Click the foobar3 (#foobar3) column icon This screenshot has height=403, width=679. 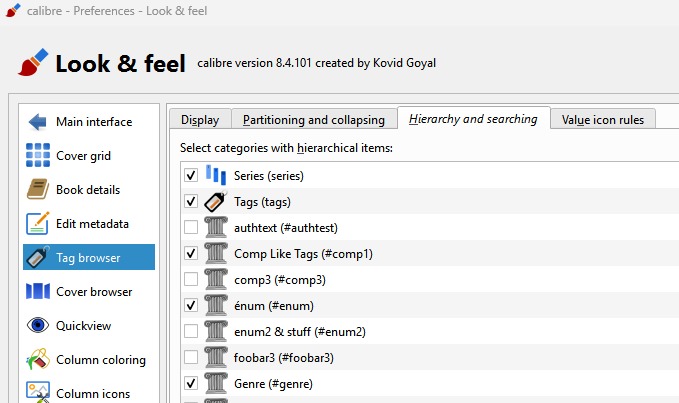[x=216, y=357]
